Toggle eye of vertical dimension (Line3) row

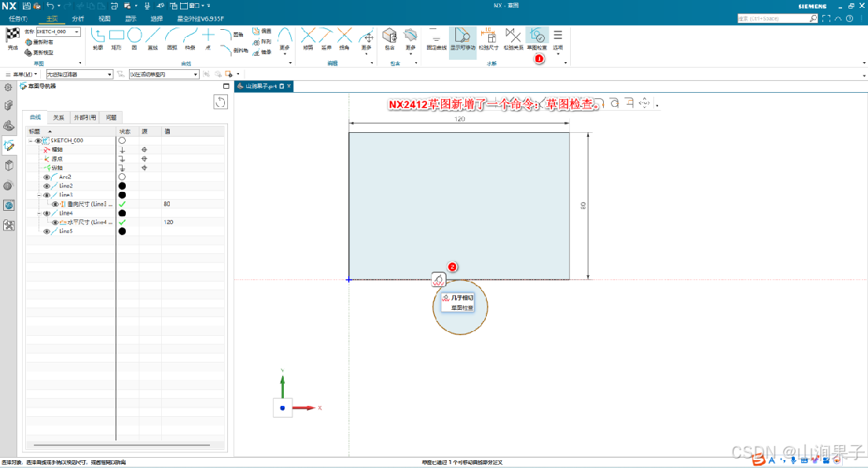click(x=55, y=205)
